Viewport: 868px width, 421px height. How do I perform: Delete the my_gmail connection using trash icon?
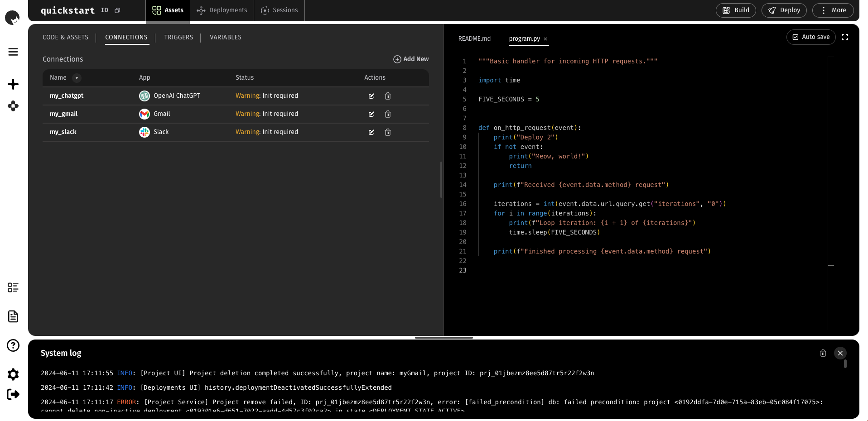pos(388,114)
